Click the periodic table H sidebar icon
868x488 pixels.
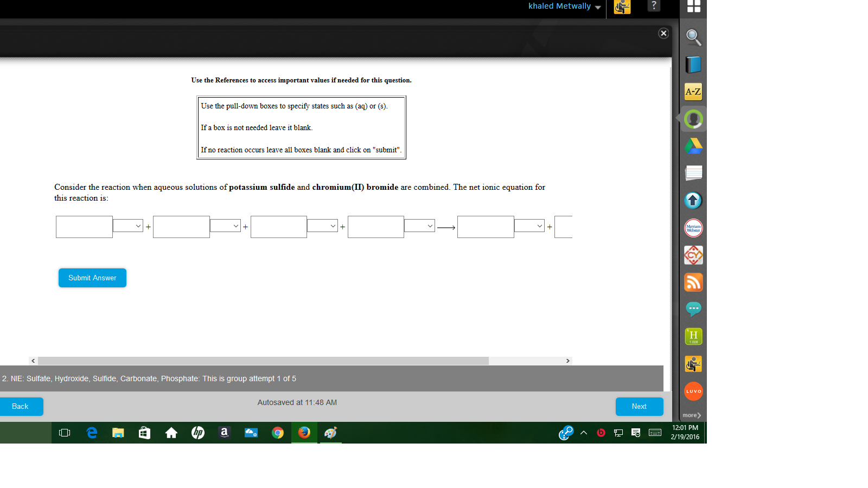click(693, 336)
